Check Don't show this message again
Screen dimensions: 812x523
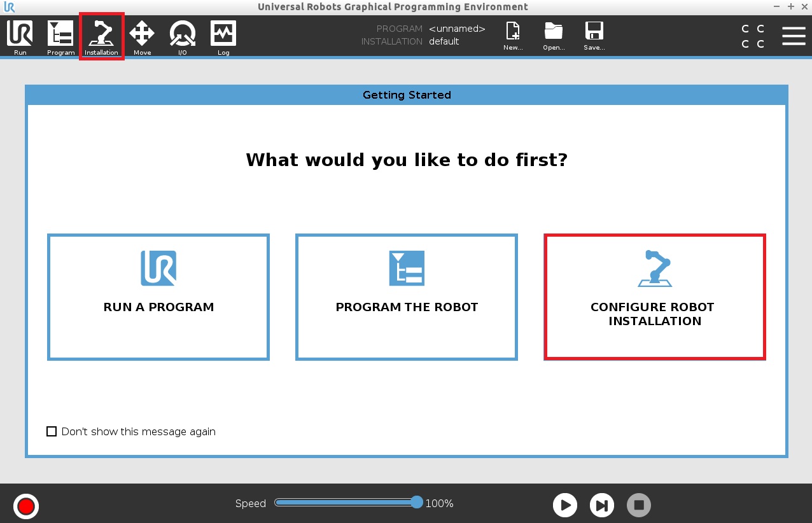click(x=52, y=431)
